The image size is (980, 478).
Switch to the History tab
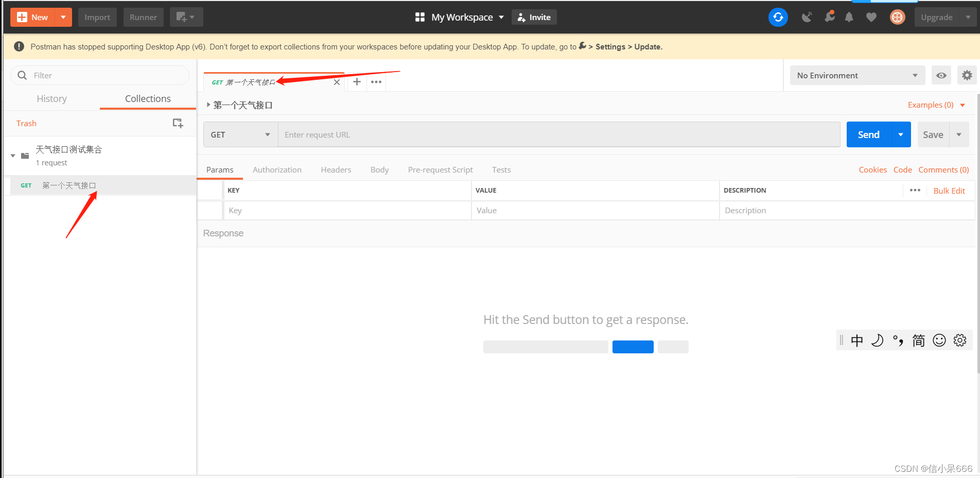coord(51,98)
